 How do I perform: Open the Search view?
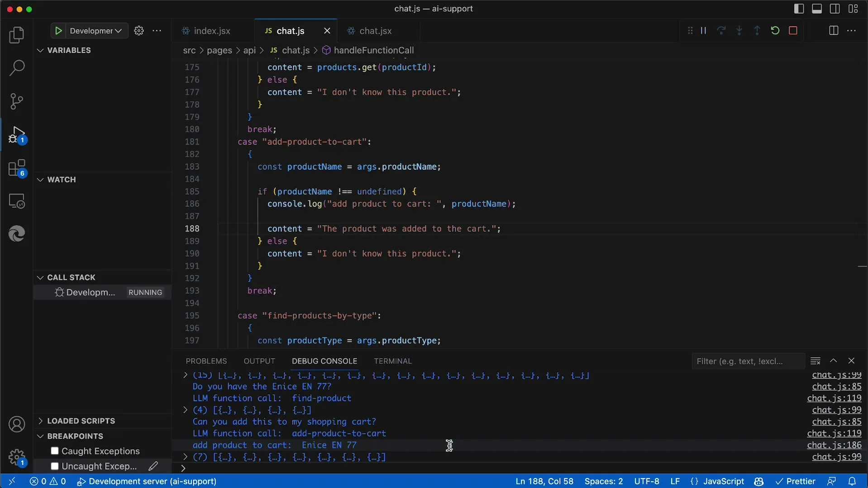pos(17,68)
